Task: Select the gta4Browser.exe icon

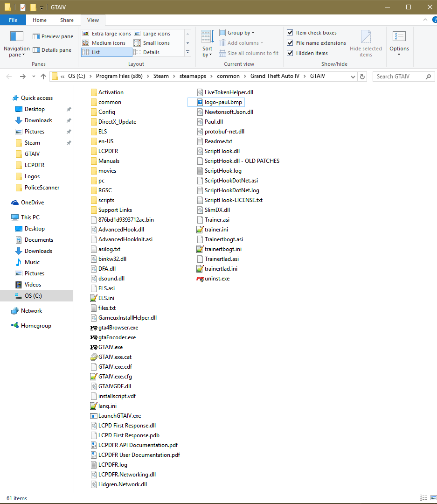Action: tap(93, 328)
